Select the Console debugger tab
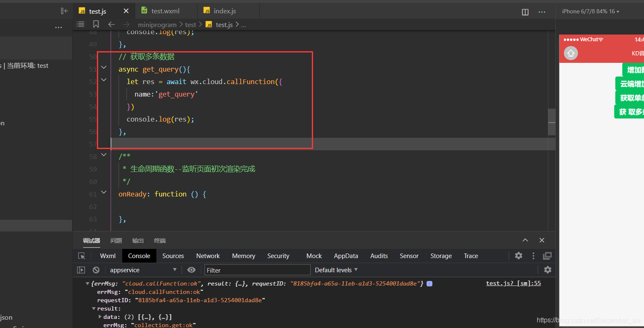 pos(139,256)
